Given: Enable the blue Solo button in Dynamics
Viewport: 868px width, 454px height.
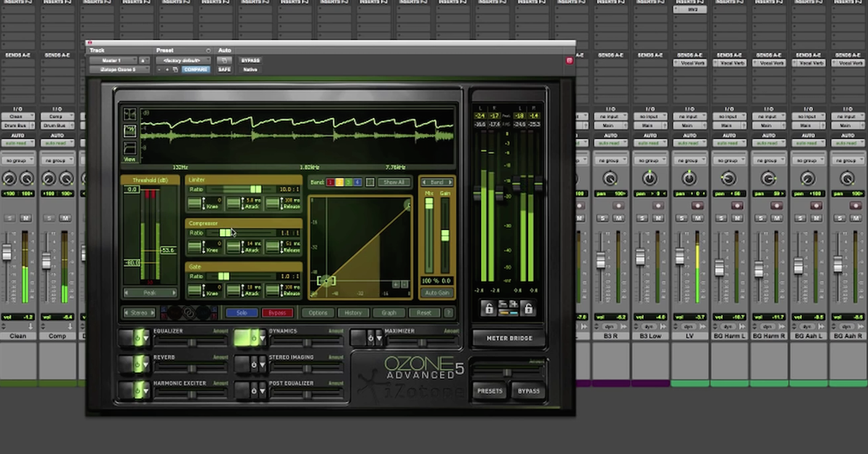Looking at the screenshot, I should coord(241,313).
